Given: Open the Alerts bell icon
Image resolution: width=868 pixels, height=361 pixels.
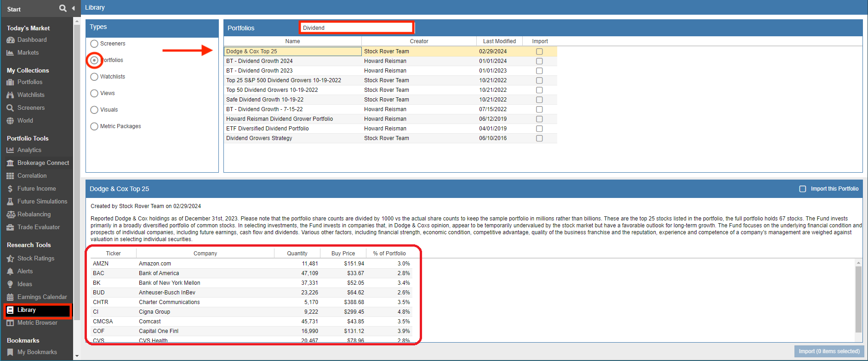Looking at the screenshot, I should coord(10,271).
